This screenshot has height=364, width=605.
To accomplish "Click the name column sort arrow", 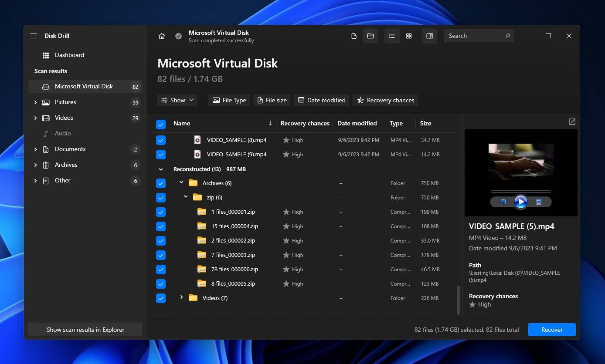I will pos(270,123).
